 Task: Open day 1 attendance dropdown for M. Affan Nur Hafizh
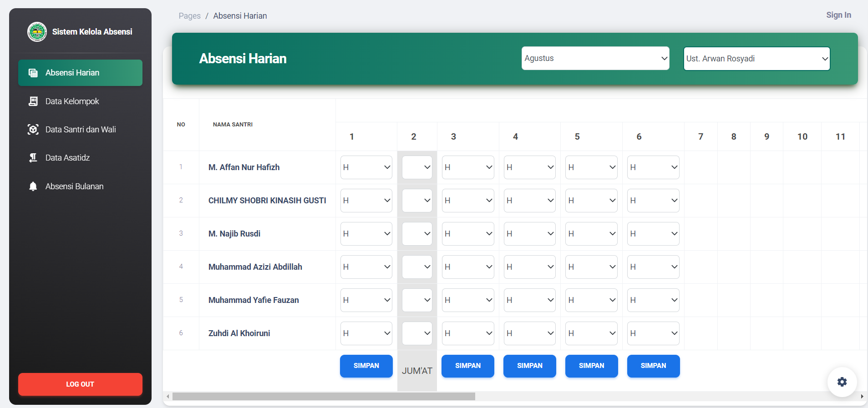[366, 167]
